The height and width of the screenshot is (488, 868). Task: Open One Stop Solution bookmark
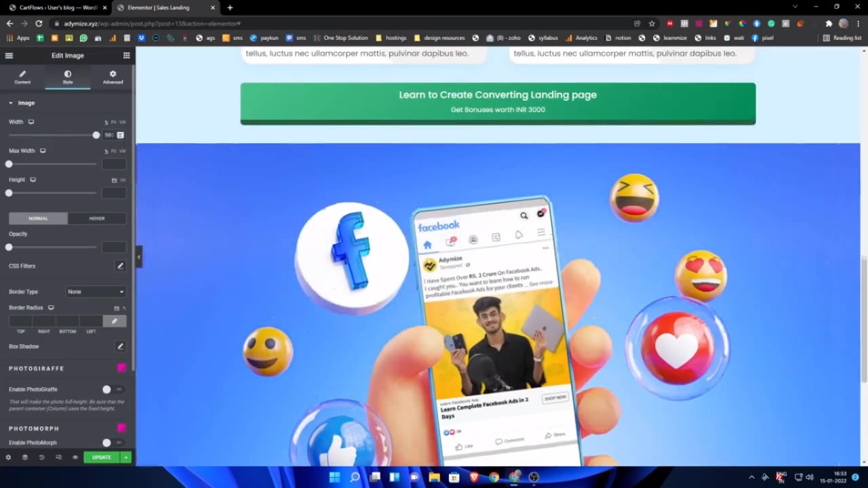340,38
